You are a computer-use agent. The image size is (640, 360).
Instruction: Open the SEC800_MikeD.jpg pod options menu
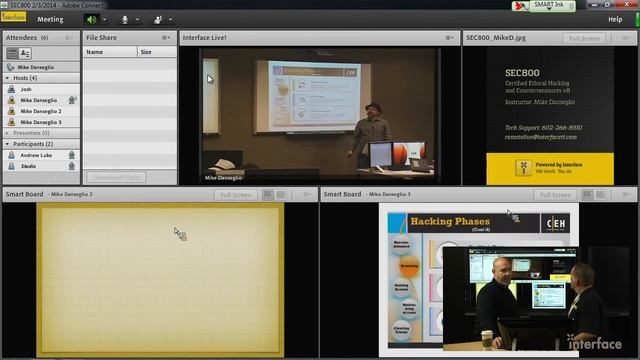pos(626,38)
